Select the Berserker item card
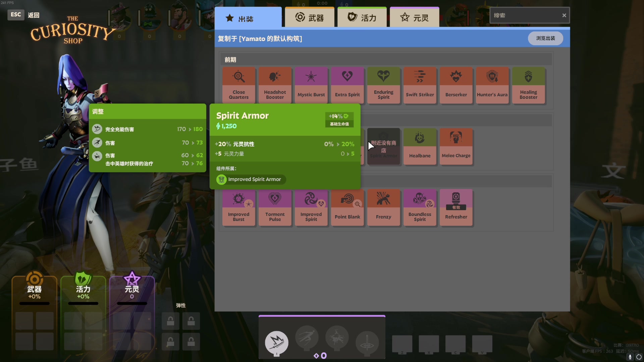 click(x=456, y=85)
